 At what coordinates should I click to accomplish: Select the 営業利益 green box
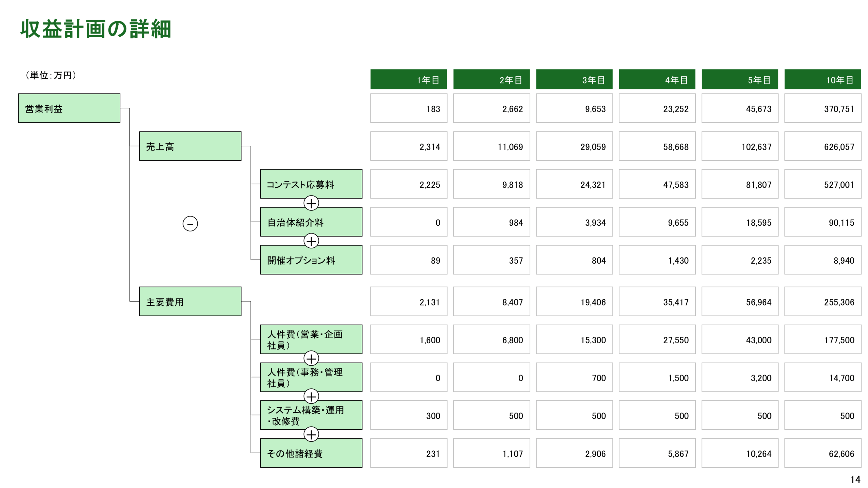click(69, 108)
